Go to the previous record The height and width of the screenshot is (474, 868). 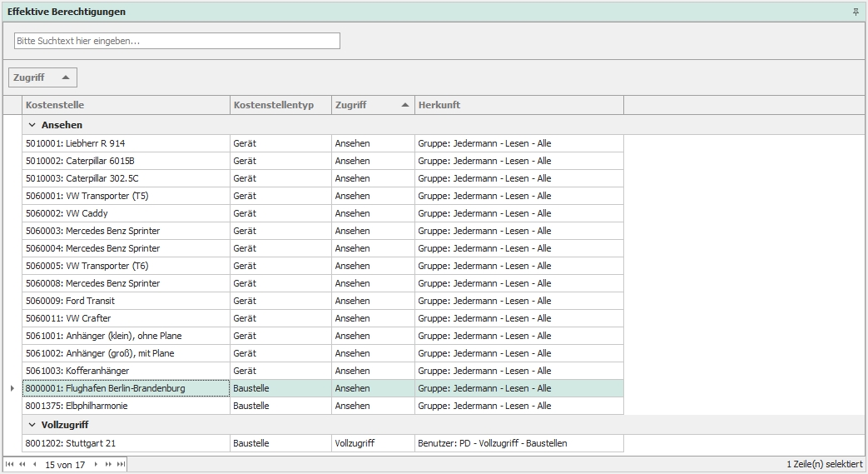[34, 465]
